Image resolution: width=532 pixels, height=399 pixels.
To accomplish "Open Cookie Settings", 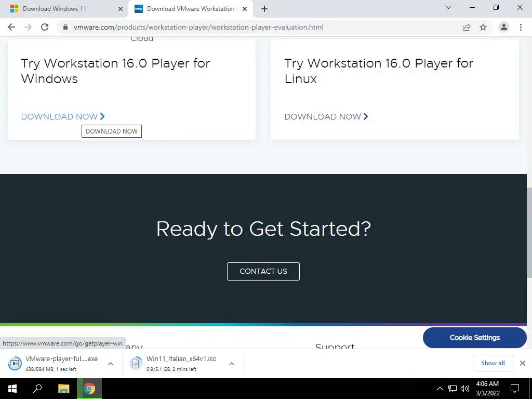I will coord(475,338).
